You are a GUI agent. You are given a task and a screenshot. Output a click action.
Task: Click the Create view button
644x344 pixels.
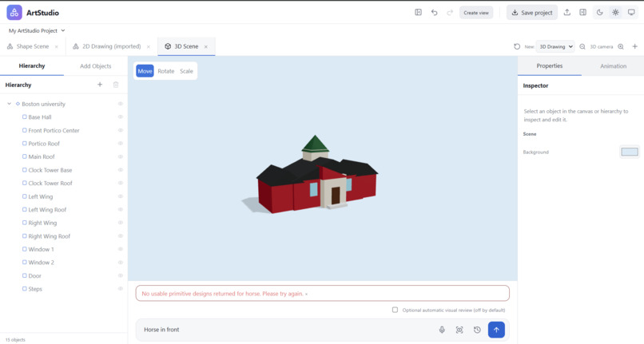coord(476,13)
